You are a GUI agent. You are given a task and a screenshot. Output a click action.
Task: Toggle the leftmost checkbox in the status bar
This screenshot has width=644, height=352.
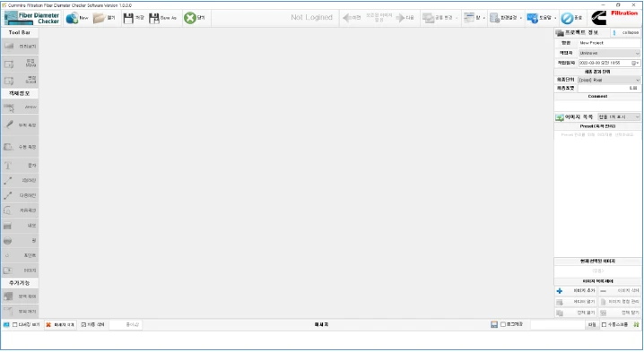14,324
